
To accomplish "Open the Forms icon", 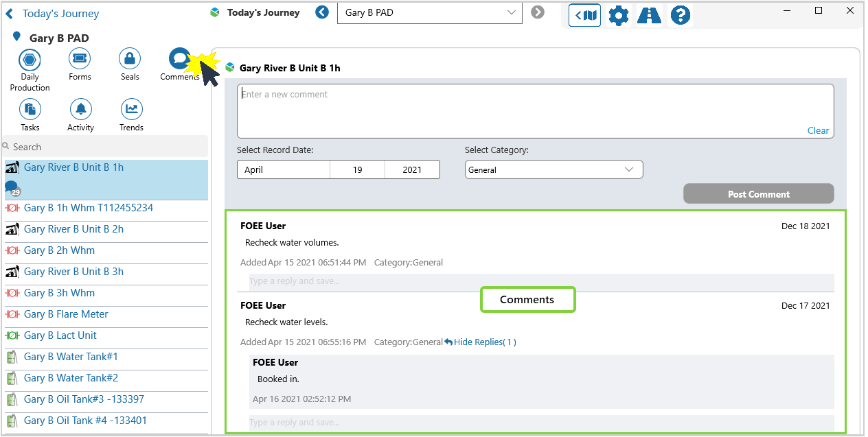I will pyautogui.click(x=80, y=60).
